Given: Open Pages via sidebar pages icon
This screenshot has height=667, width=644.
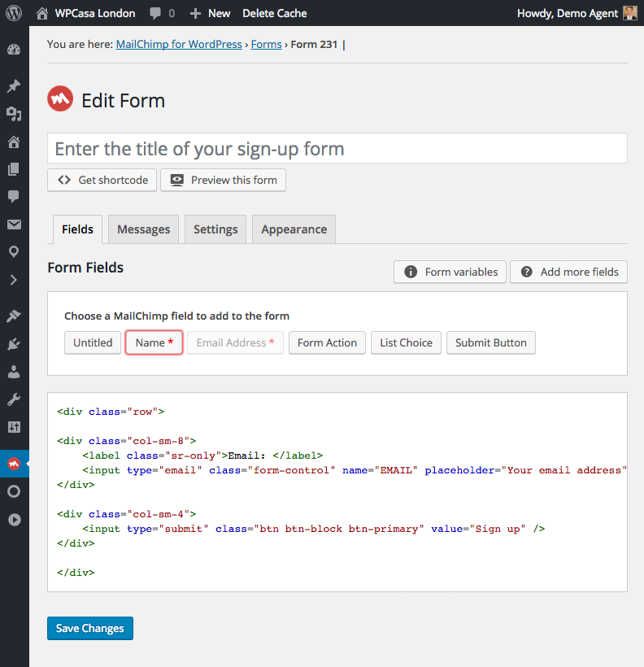Looking at the screenshot, I should 14,169.
